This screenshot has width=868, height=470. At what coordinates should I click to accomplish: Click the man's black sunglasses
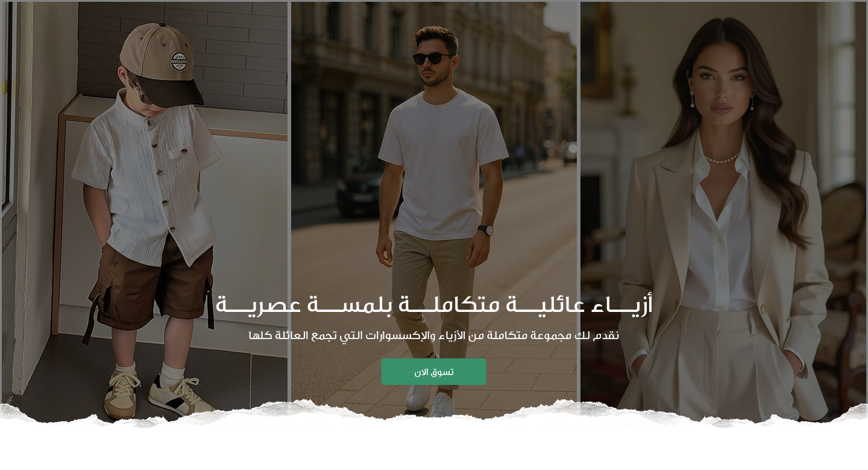pyautogui.click(x=433, y=59)
